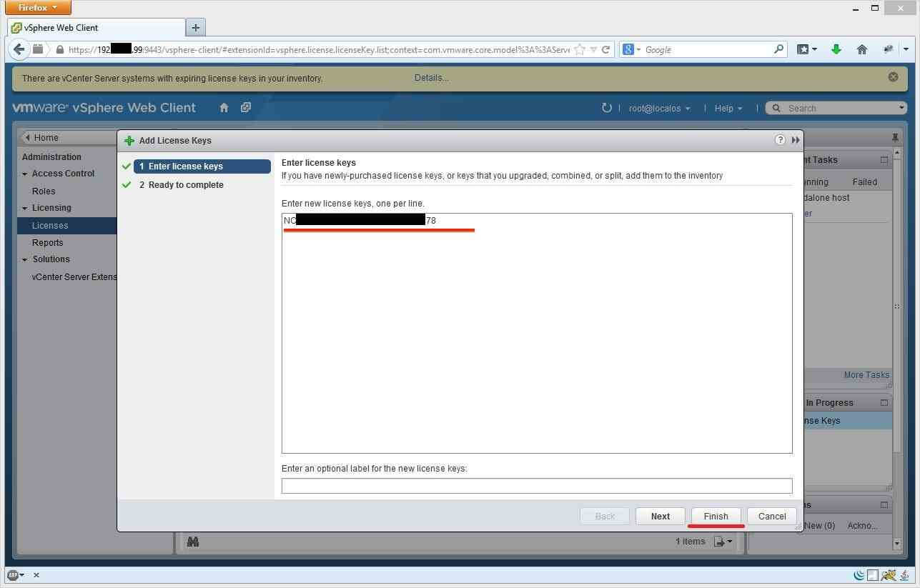Click the binoculars find icon

click(x=192, y=542)
